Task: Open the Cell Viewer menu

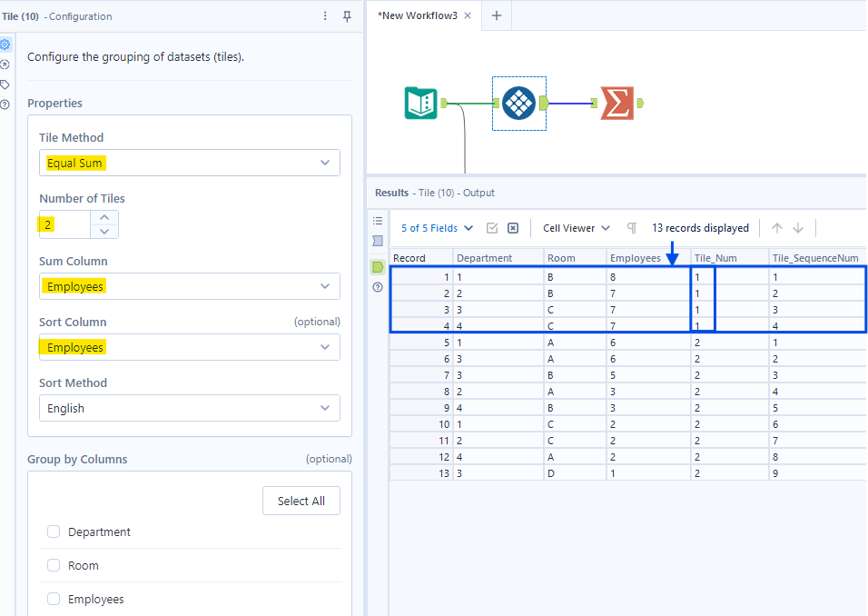Action: [x=577, y=228]
